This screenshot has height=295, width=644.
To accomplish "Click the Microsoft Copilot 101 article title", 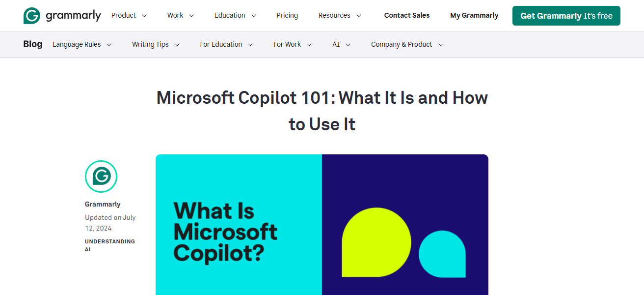I will 322,111.
